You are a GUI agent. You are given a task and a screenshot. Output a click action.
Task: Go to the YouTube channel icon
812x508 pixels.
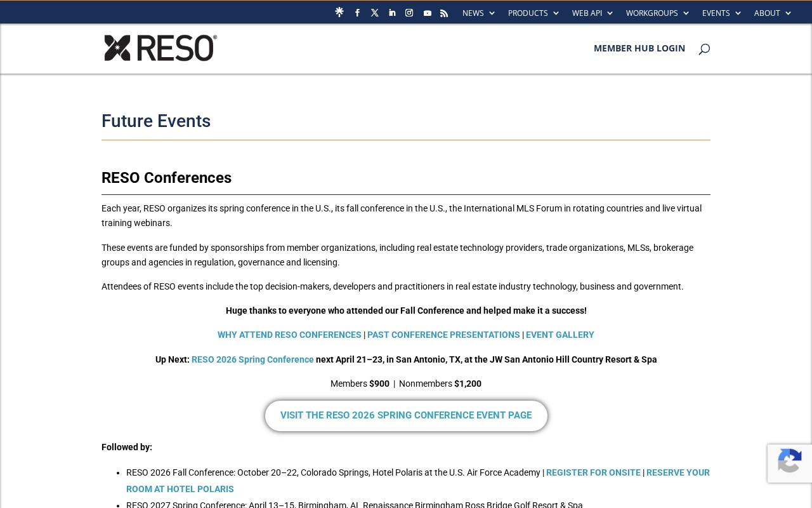[427, 13]
